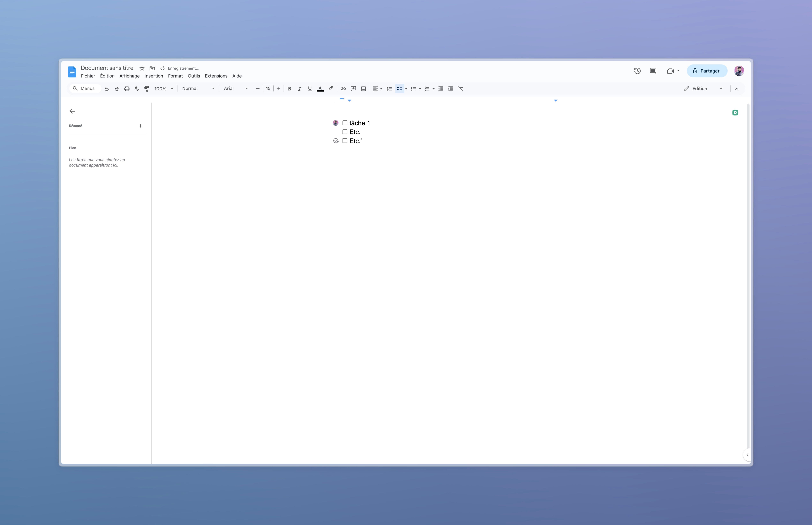Insert an image from the toolbar
This screenshot has height=525, width=812.
point(364,89)
